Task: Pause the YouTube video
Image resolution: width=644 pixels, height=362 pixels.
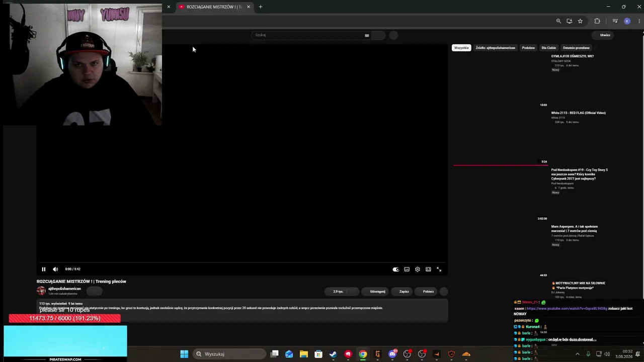Action: [43, 269]
